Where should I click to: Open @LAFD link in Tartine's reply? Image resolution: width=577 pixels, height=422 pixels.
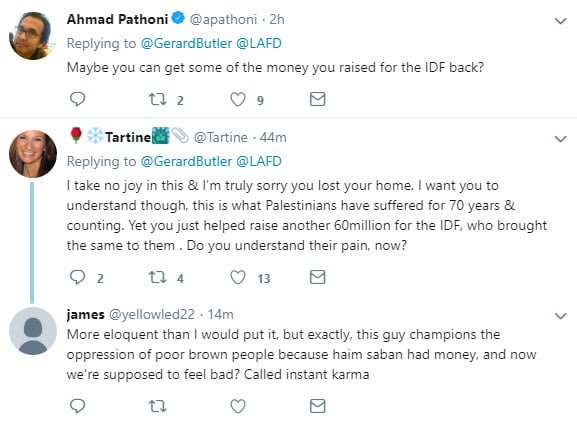pos(259,161)
